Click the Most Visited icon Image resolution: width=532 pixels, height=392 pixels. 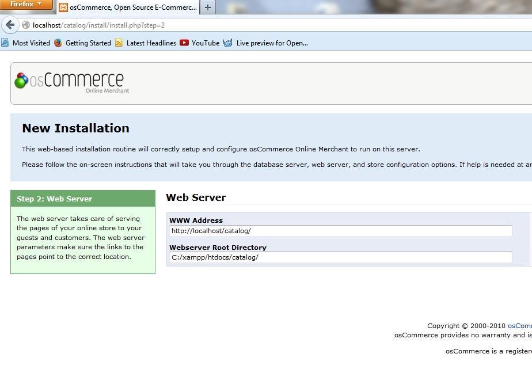click(5, 43)
